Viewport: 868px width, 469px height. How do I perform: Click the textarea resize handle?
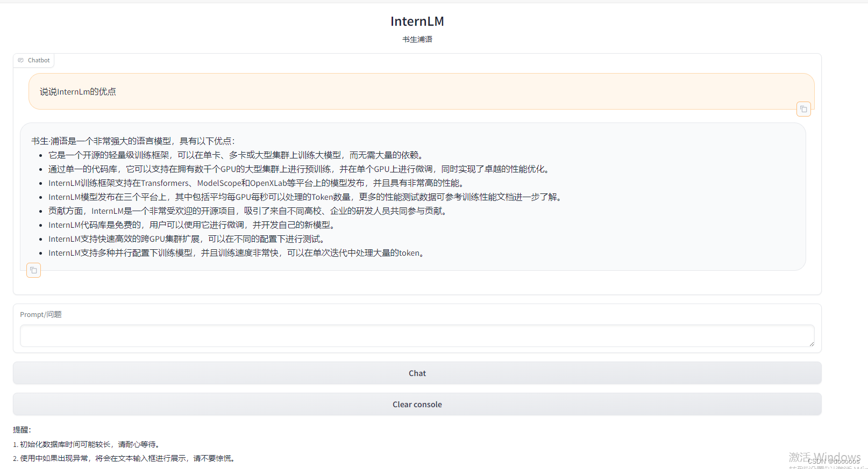[811, 343]
